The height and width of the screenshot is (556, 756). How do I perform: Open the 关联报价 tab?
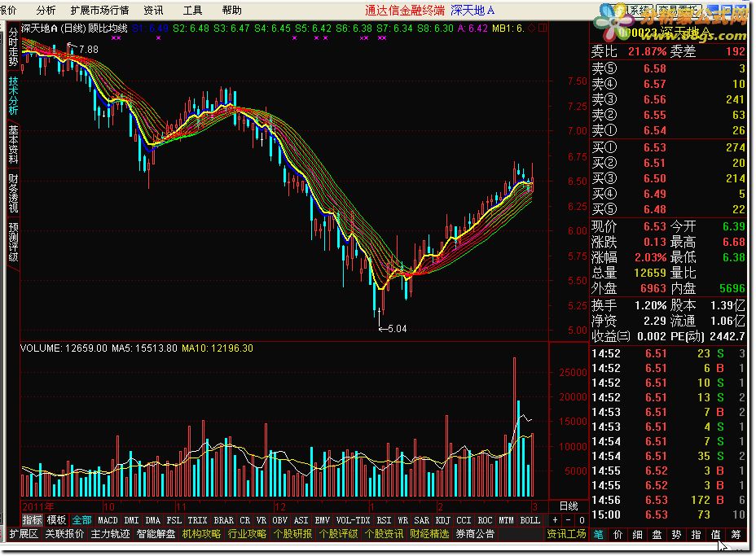coord(64,534)
